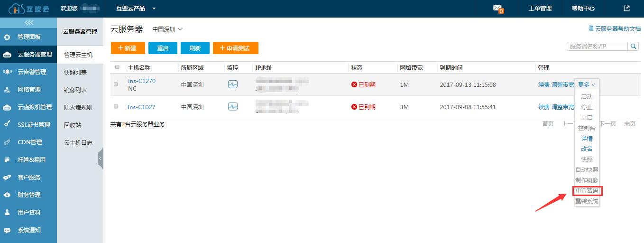Click the 云服务器帮助文档 document icon

click(591, 28)
